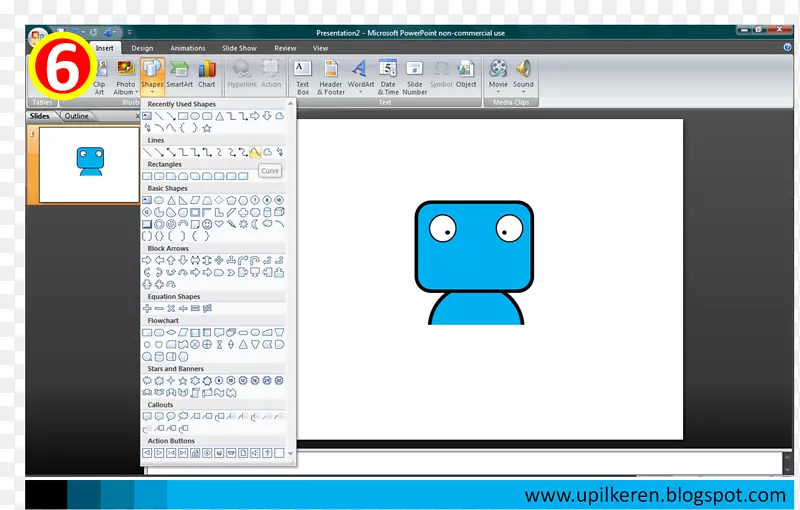Screen dimensions: 800x510
Task: Click the SmartArt icon in the ribbon
Action: 179,74
